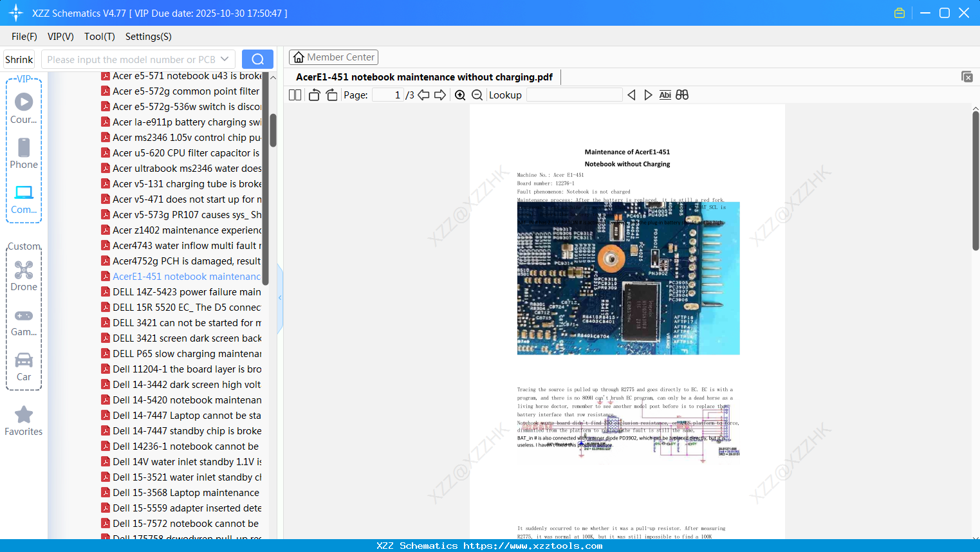The height and width of the screenshot is (552, 980).
Task: Zoom out of the PDF
Action: pos(477,95)
